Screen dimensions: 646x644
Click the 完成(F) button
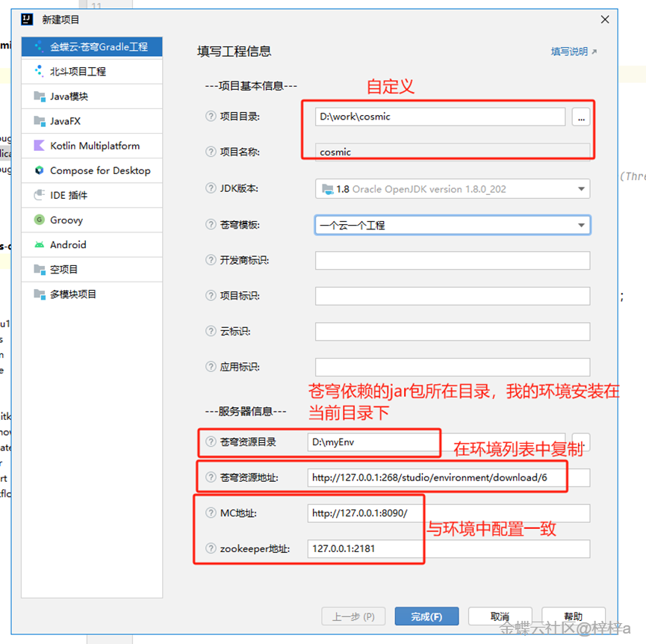tap(426, 616)
